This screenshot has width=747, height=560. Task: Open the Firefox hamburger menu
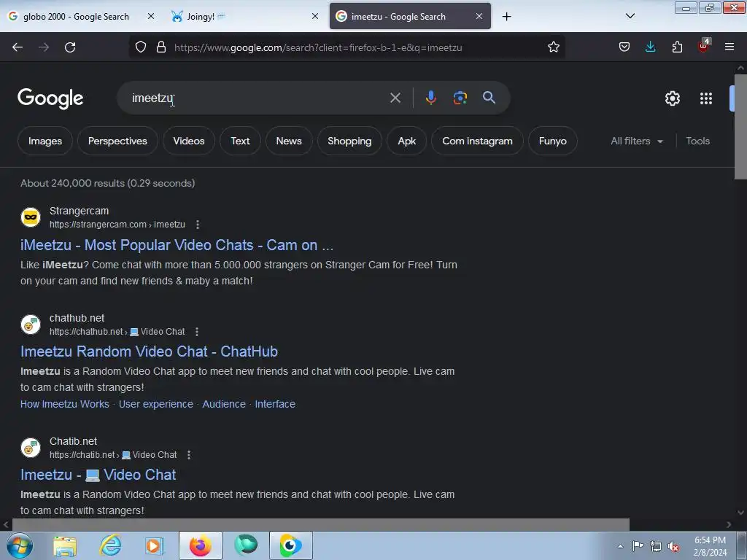coord(729,47)
